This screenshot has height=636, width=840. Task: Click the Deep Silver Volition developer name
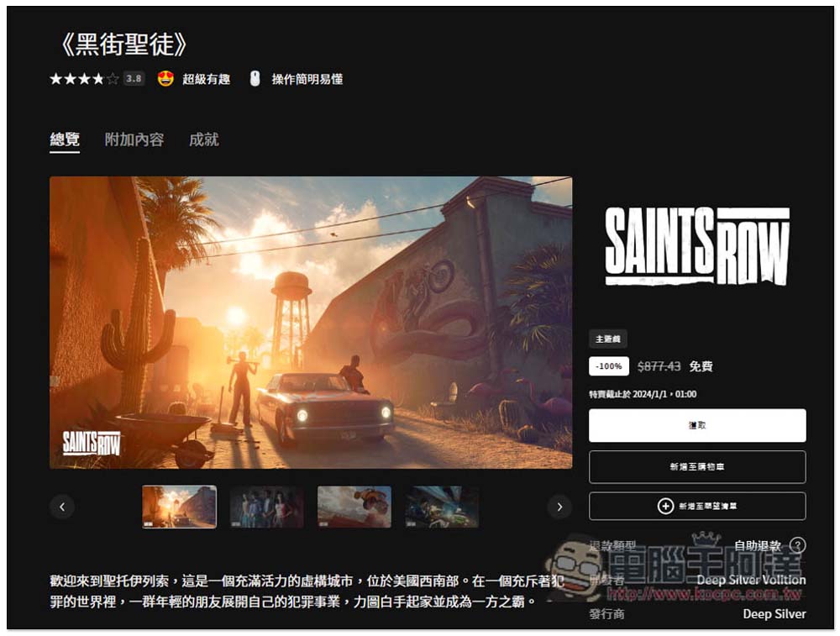click(x=751, y=580)
